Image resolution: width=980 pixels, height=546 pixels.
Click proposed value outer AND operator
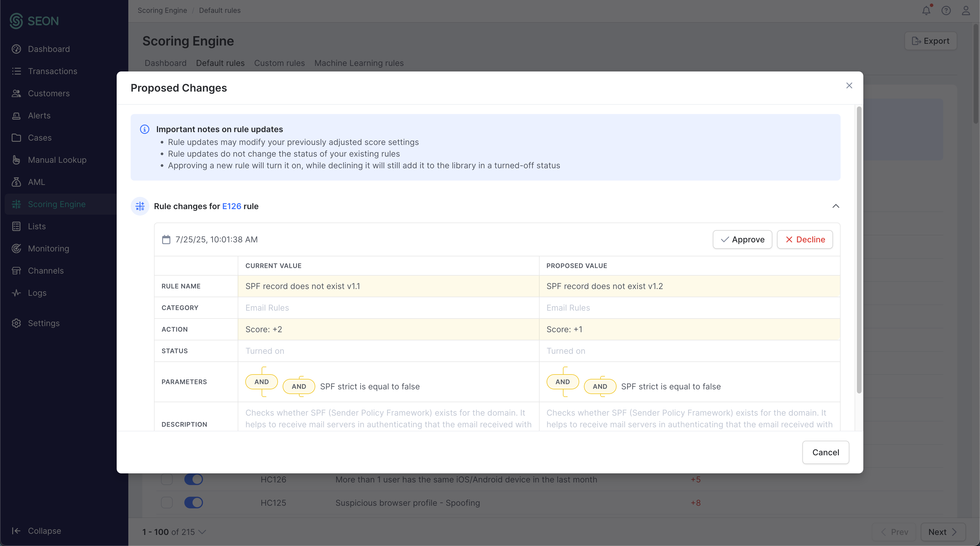point(562,381)
